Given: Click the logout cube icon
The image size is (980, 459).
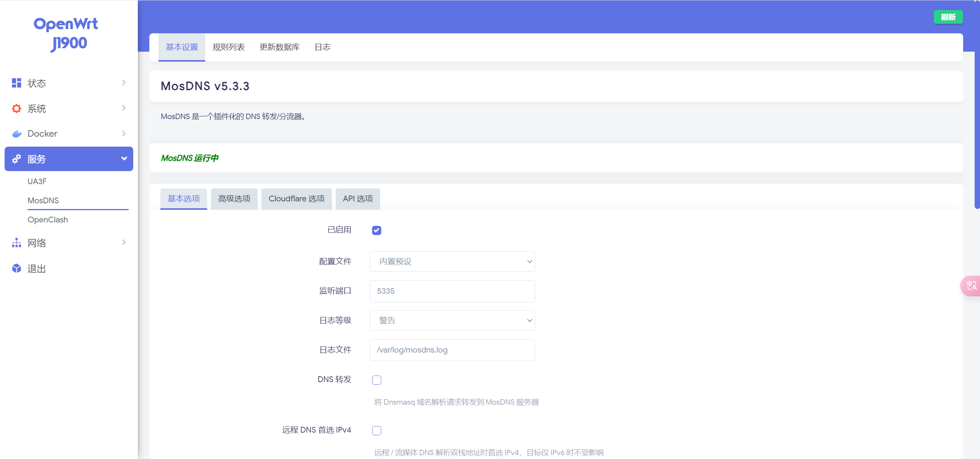Looking at the screenshot, I should coord(16,268).
